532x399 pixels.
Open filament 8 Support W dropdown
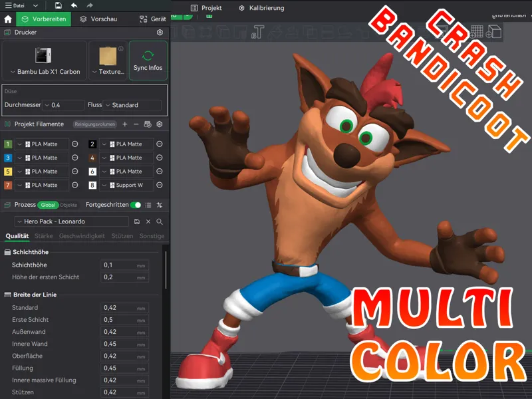(126, 185)
